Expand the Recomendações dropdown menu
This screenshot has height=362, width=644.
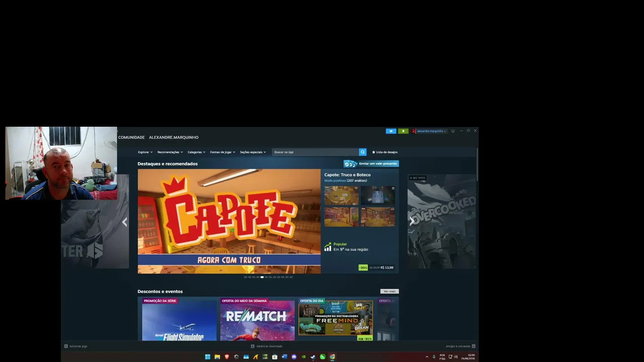170,152
